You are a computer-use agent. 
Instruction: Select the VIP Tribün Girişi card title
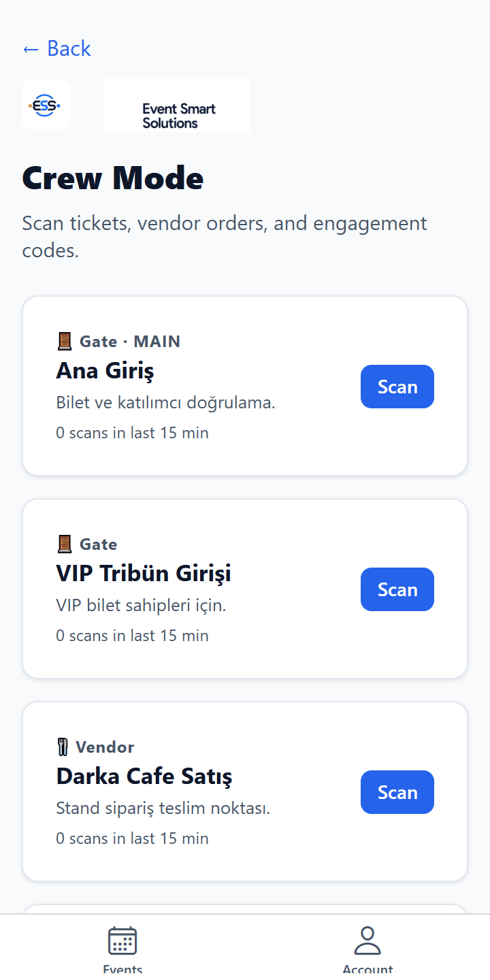(x=144, y=574)
